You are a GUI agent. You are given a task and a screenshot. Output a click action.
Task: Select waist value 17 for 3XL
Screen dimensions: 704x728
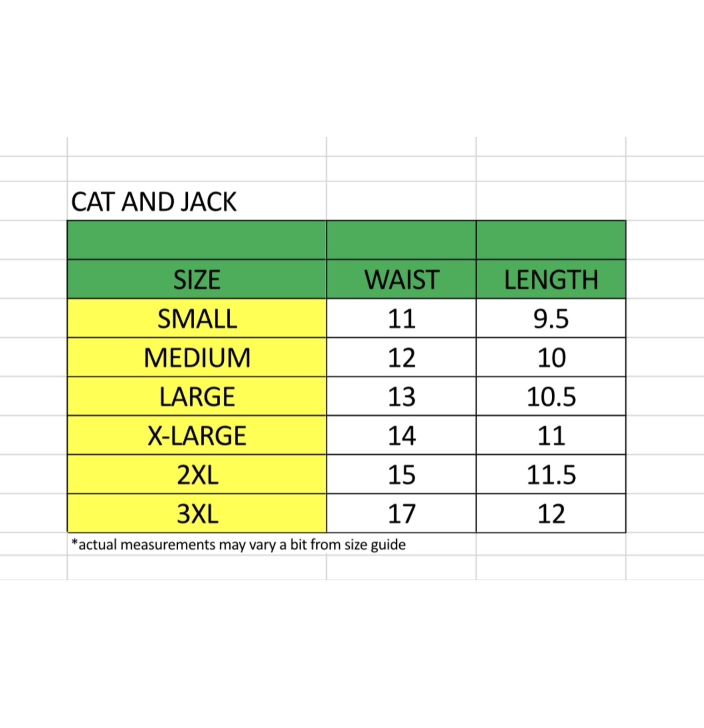click(x=401, y=514)
